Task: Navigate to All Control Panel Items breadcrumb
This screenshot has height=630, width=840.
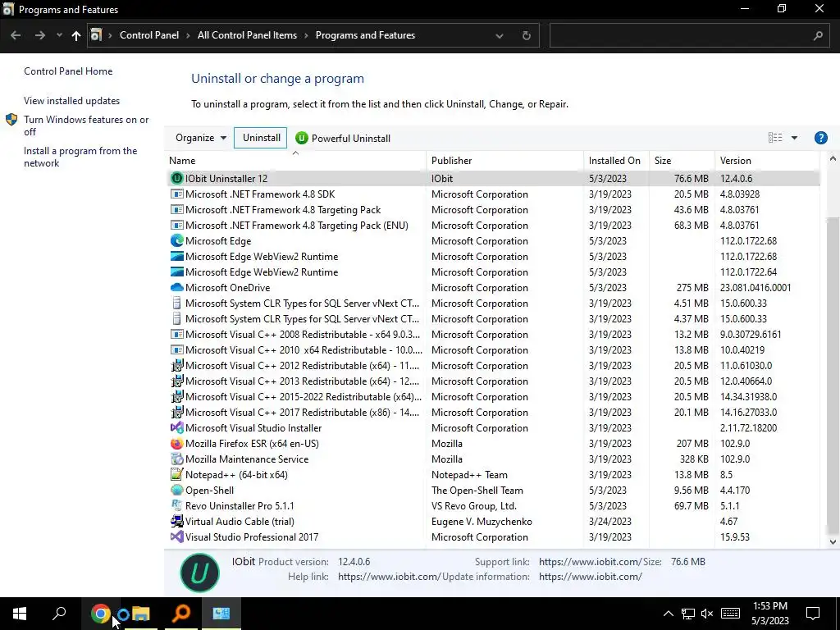Action: coord(247,35)
